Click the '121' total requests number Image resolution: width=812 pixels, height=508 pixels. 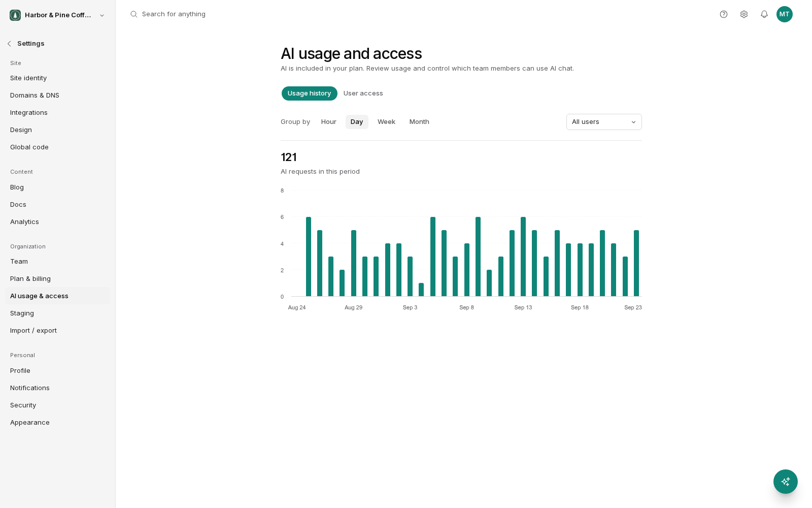288,157
